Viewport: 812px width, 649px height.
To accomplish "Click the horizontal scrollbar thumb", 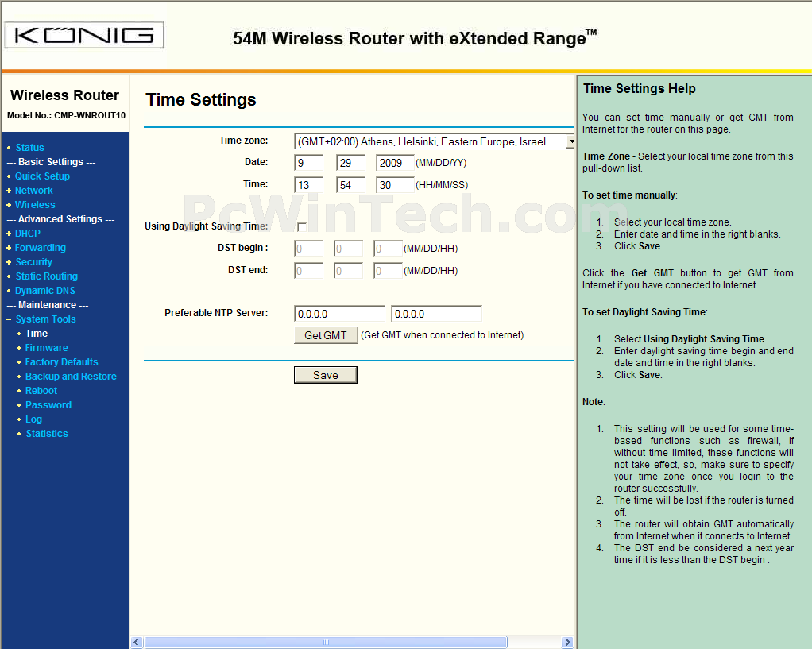I will point(326,643).
